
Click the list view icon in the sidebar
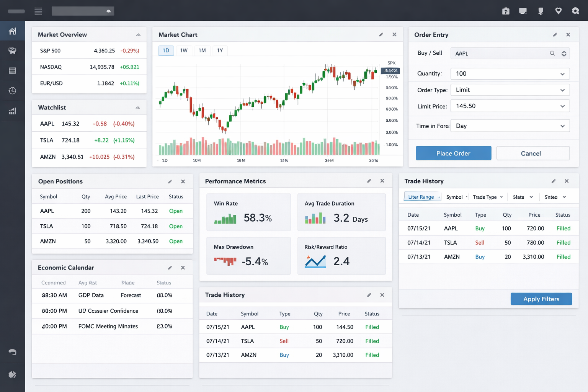point(12,70)
